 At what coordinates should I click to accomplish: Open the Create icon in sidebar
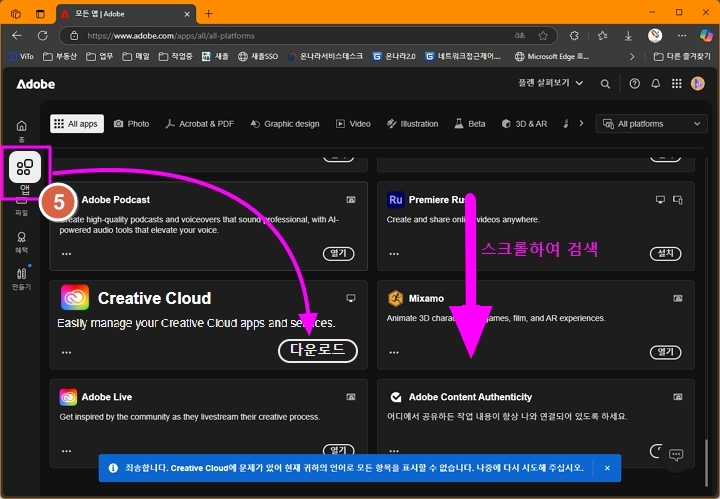pos(22,274)
